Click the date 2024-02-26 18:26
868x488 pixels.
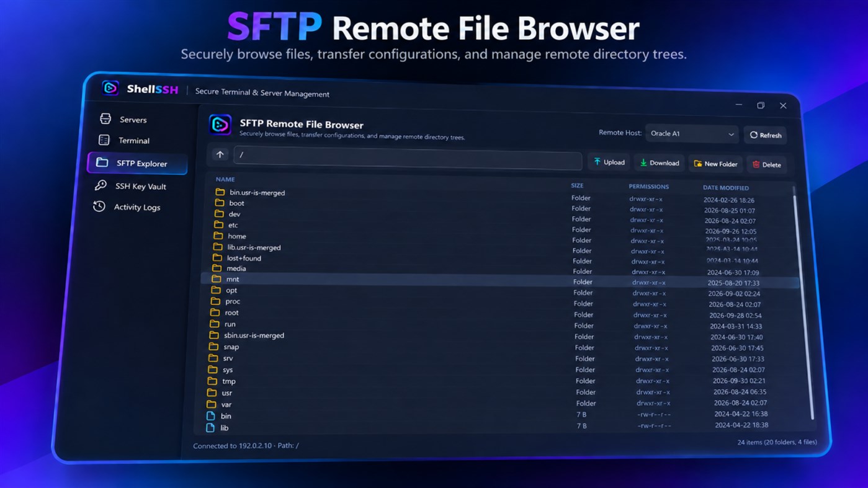(x=729, y=200)
